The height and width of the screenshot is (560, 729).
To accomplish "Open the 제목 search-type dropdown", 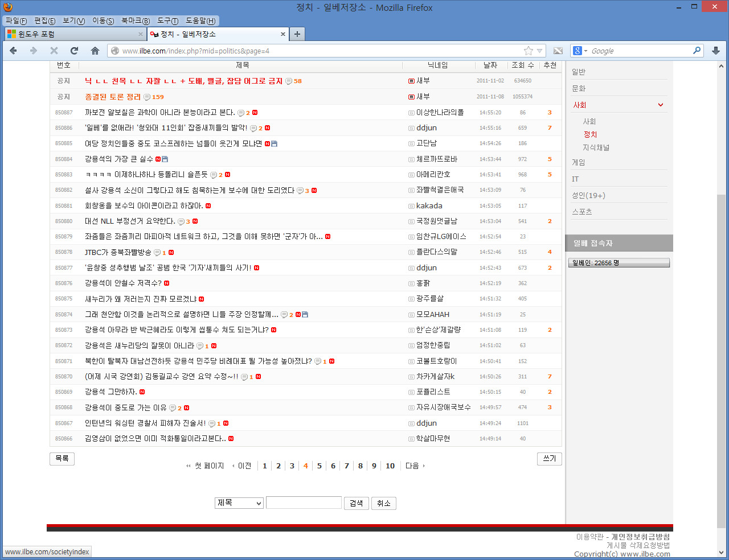I will [239, 503].
